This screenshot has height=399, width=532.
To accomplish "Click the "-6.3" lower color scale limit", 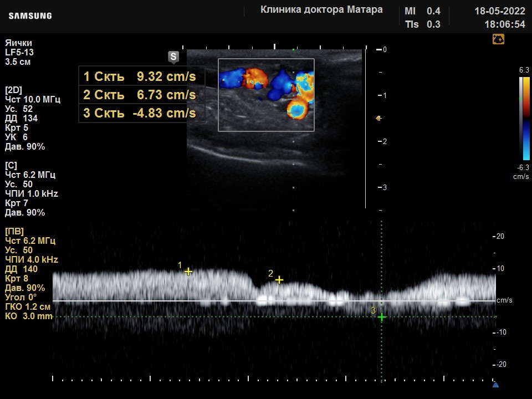I will [x=523, y=167].
